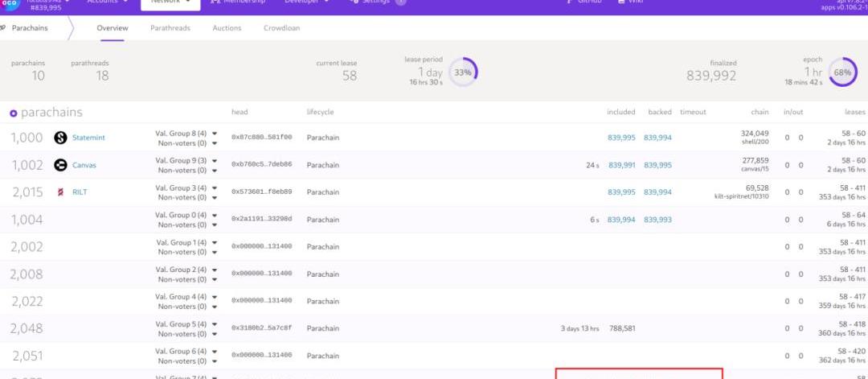Expand Non-voters dropdown in Statemint row
868x379 pixels.
coord(215,143)
